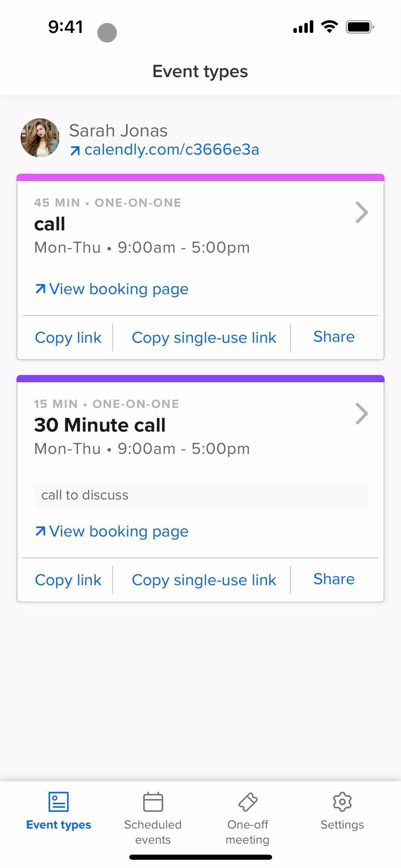Share the 30 Minute call event

334,579
